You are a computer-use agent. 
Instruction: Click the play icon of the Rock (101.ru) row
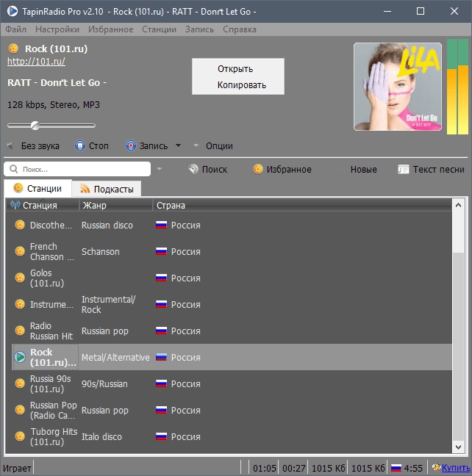pos(20,357)
